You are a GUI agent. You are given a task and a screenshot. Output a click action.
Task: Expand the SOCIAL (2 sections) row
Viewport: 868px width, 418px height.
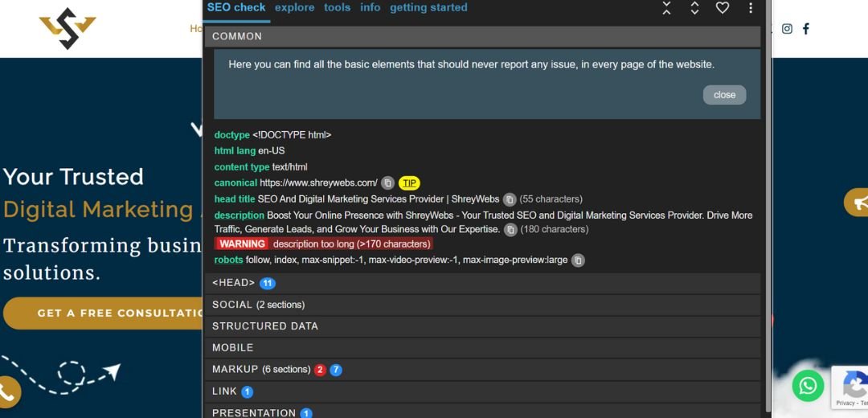(x=482, y=305)
